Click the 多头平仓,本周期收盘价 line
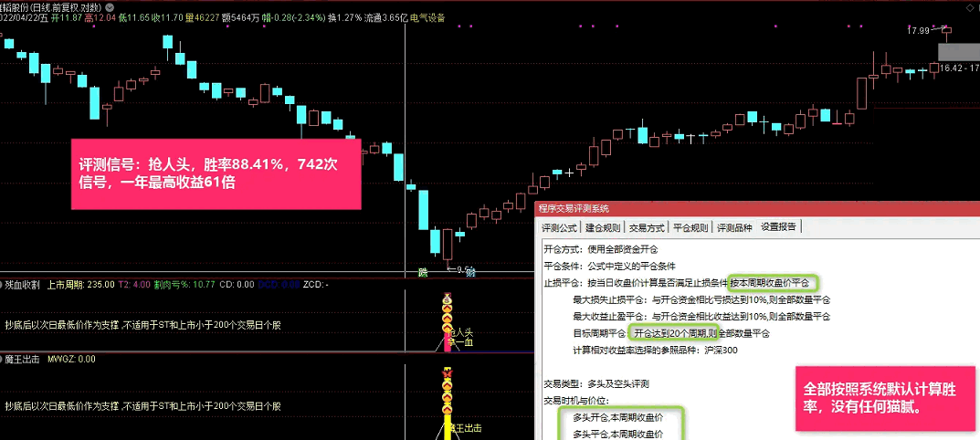The width and height of the screenshot is (980, 440). tap(618, 433)
